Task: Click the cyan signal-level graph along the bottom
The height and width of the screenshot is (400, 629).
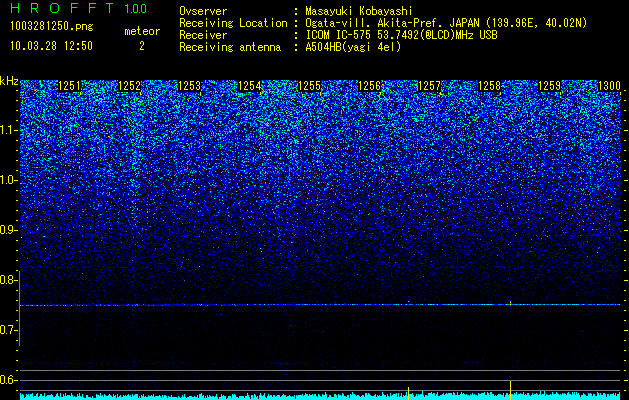Action: pos(320,396)
